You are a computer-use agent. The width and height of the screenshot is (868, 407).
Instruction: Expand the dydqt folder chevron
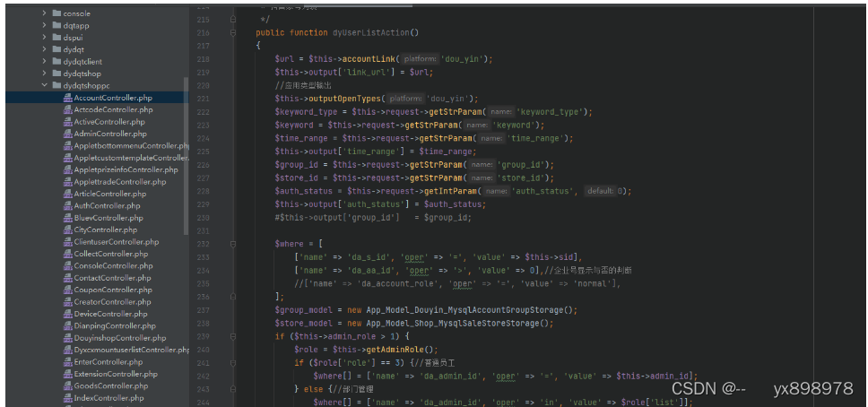[44, 49]
